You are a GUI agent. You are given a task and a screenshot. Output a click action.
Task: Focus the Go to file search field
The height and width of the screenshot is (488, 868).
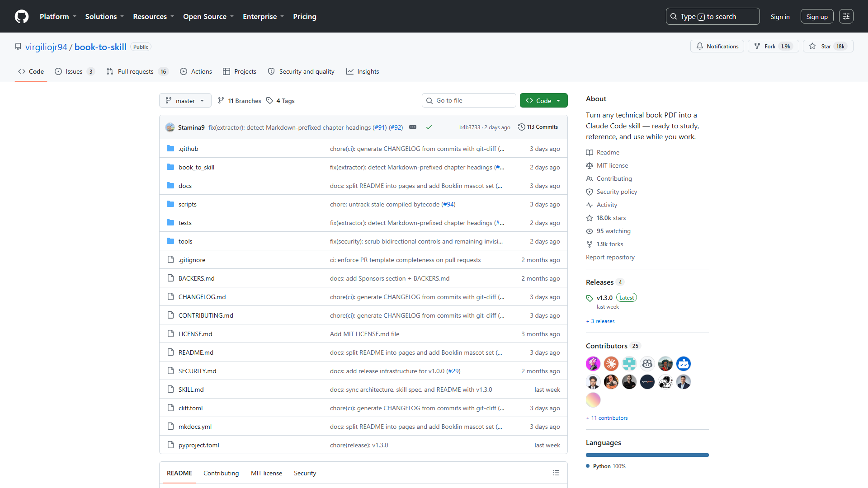point(469,100)
